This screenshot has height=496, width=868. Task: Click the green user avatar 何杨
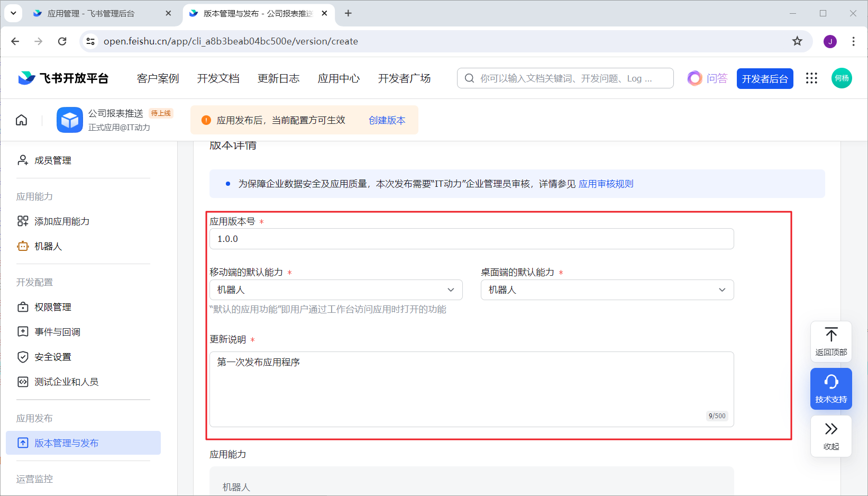[x=841, y=78]
